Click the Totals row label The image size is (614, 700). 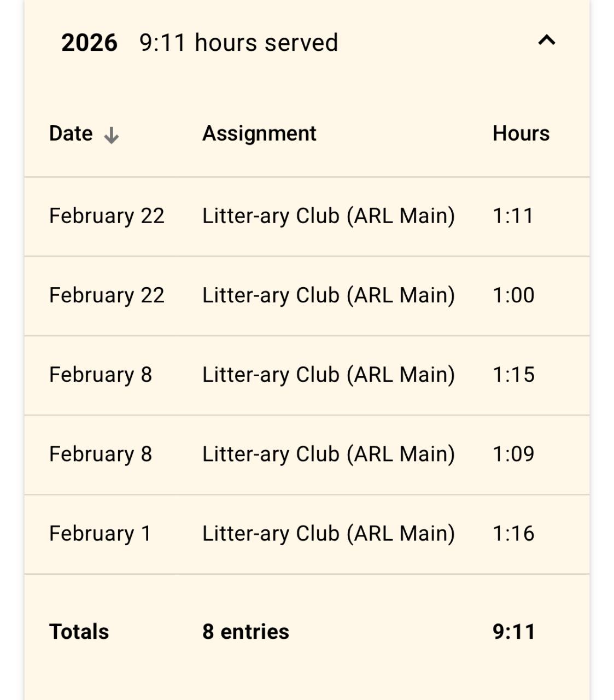point(79,632)
